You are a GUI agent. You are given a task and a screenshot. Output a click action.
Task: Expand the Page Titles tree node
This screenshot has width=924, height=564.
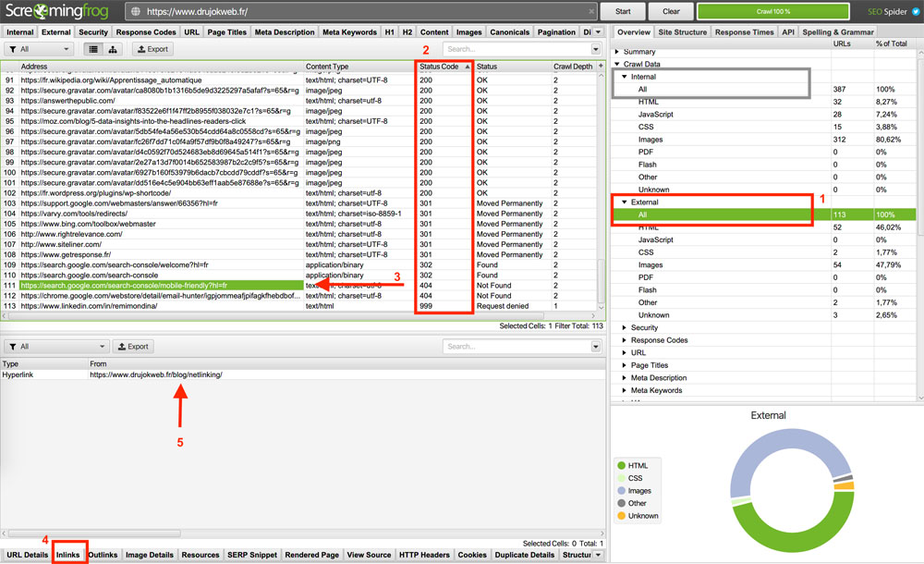[x=624, y=365]
